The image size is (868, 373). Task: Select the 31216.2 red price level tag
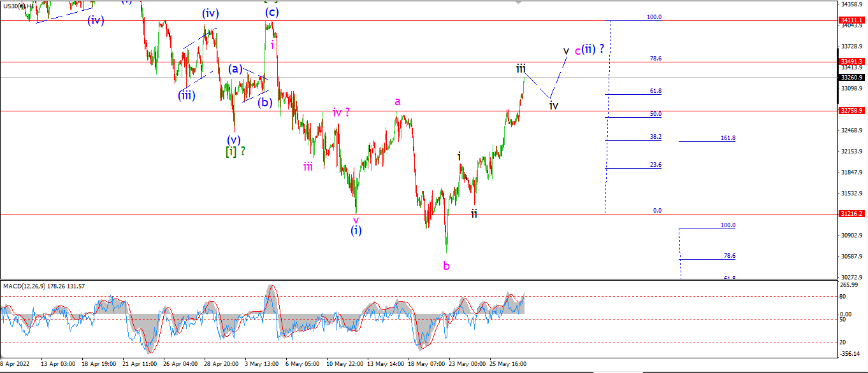[x=851, y=214]
